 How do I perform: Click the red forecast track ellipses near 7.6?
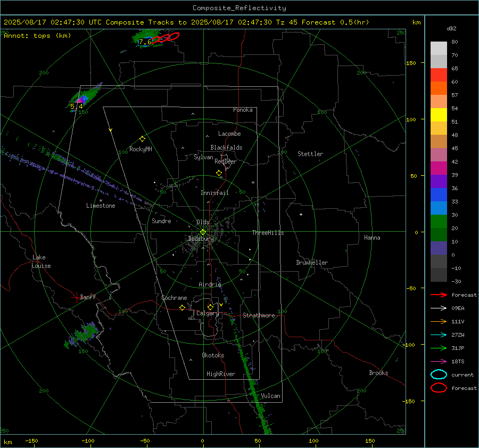[166, 38]
